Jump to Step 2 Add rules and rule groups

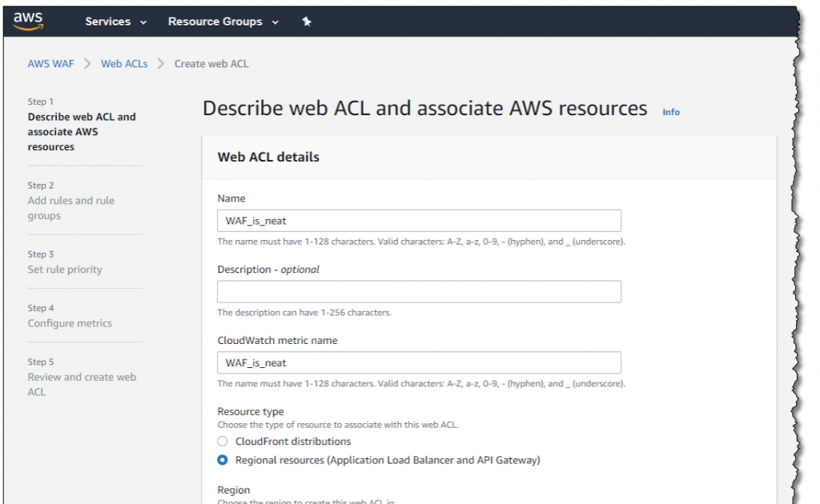pos(71,208)
